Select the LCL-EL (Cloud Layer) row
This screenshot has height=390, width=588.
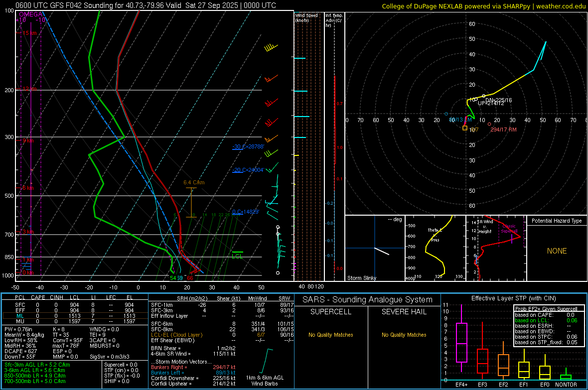click(222, 335)
